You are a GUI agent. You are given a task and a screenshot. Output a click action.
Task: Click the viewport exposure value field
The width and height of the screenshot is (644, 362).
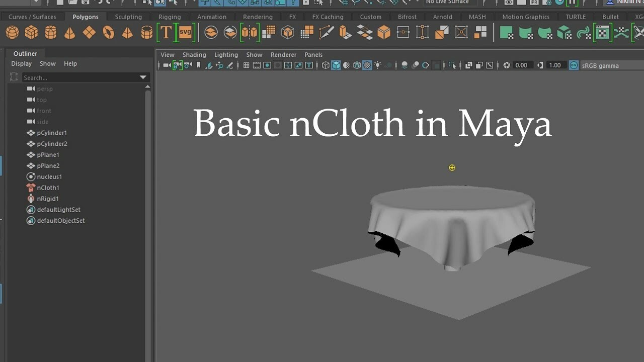(523, 65)
